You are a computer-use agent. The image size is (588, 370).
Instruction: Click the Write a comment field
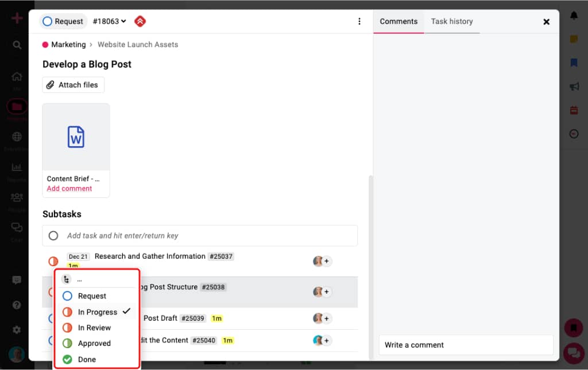pyautogui.click(x=466, y=345)
